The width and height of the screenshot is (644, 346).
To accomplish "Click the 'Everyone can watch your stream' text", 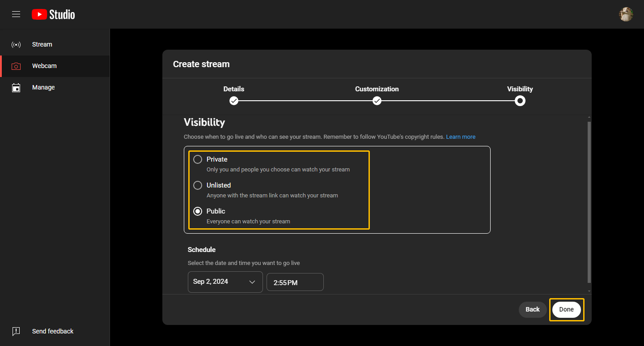I will click(x=248, y=222).
